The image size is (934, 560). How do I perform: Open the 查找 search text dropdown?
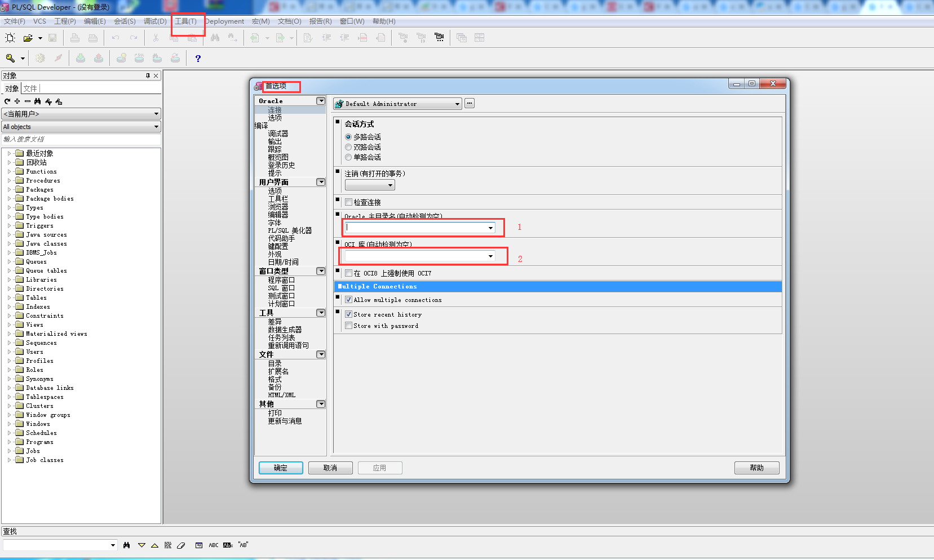coord(113,545)
